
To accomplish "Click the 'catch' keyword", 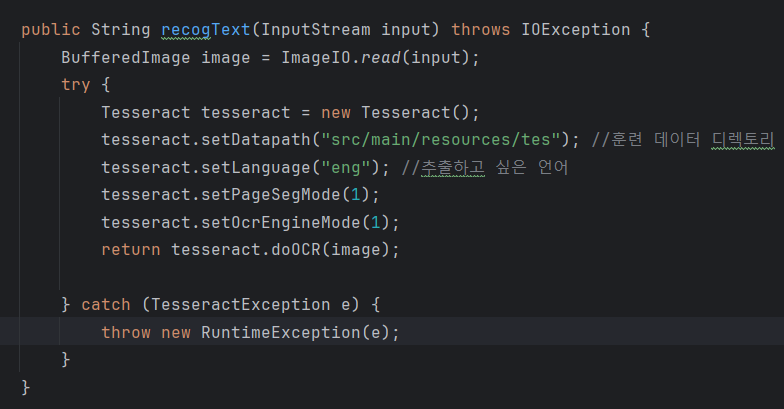I will (x=106, y=304).
